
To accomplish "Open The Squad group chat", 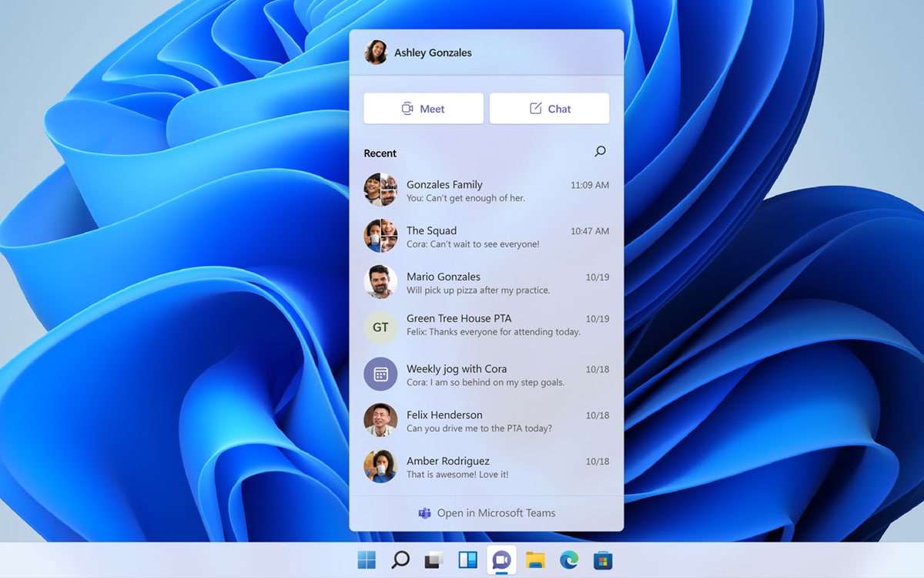I will 486,237.
